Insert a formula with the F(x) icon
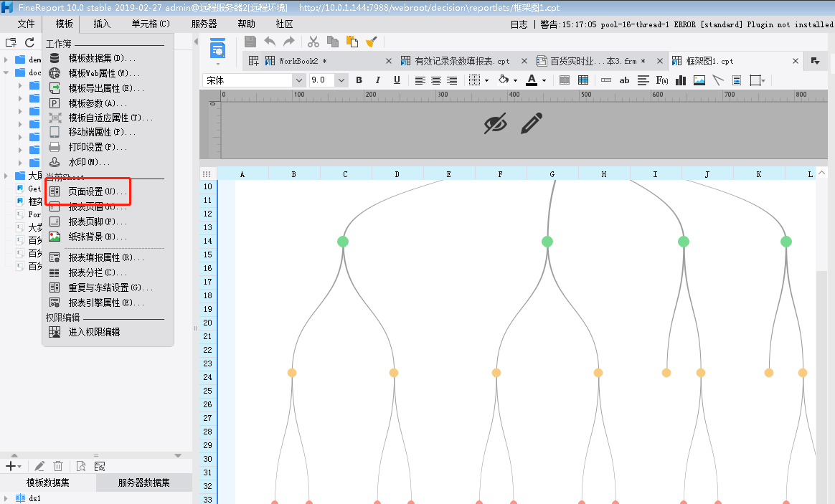This screenshot has height=504, width=835. point(662,80)
